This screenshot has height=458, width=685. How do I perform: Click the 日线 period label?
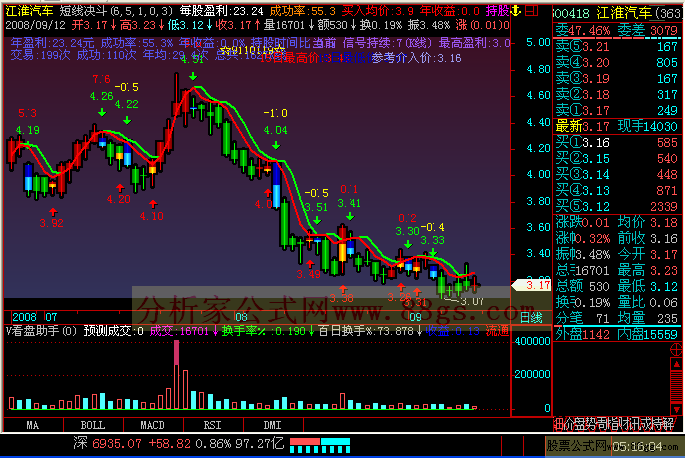531,318
